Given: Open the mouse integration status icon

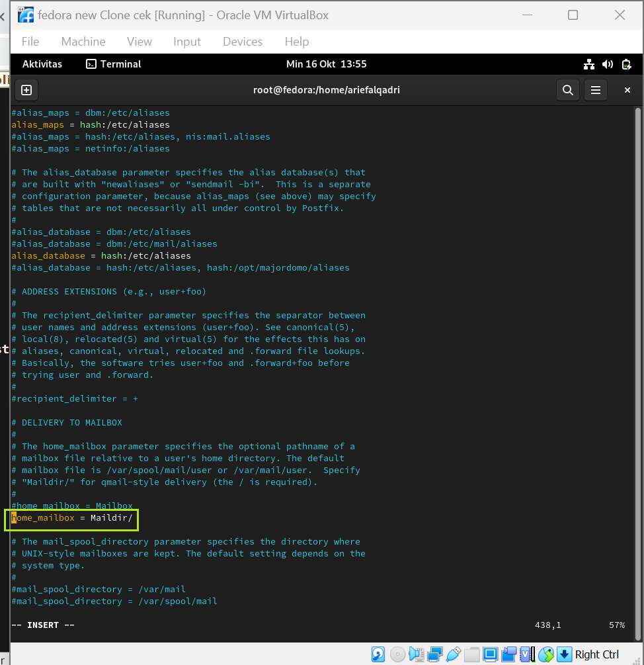Looking at the screenshot, I should pyautogui.click(x=546, y=654).
